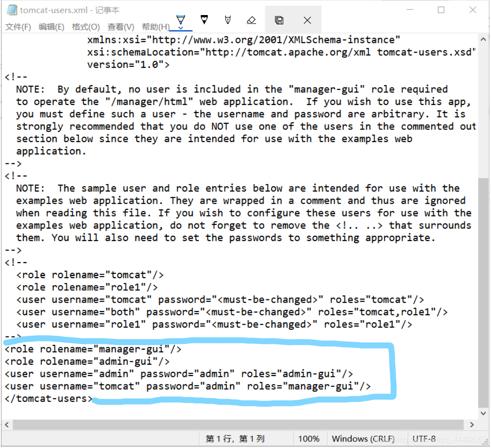
Task: Click the UTF-8 encoding status entry
Action: point(424,439)
